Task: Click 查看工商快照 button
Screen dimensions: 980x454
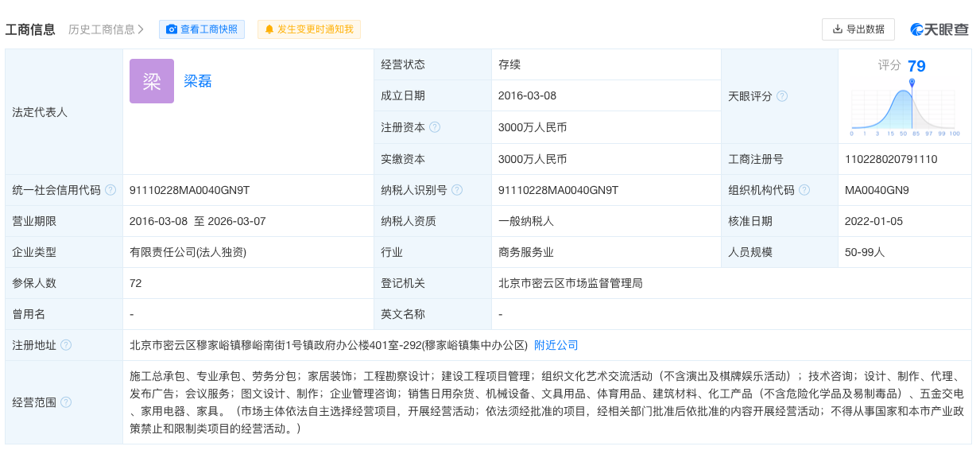Action: point(202,29)
